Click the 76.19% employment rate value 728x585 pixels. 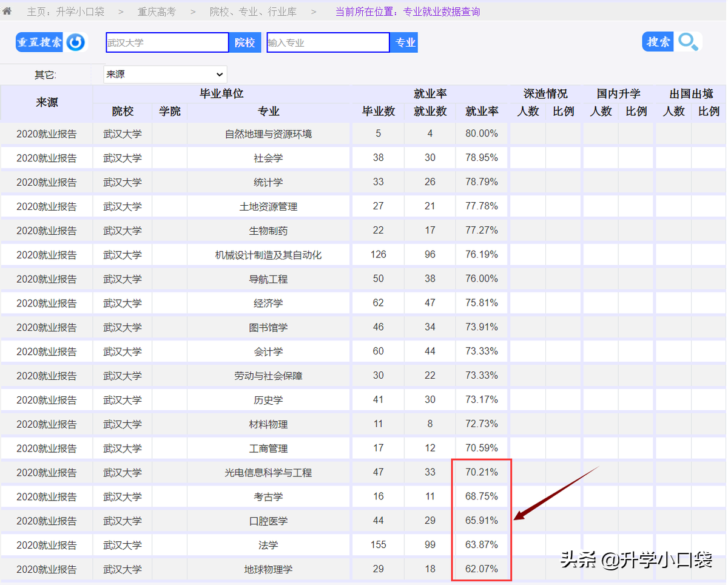tap(482, 254)
